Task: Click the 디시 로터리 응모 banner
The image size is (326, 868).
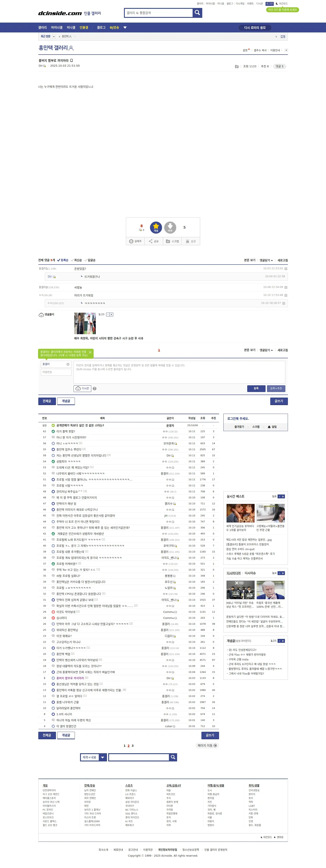Action: tap(255, 28)
